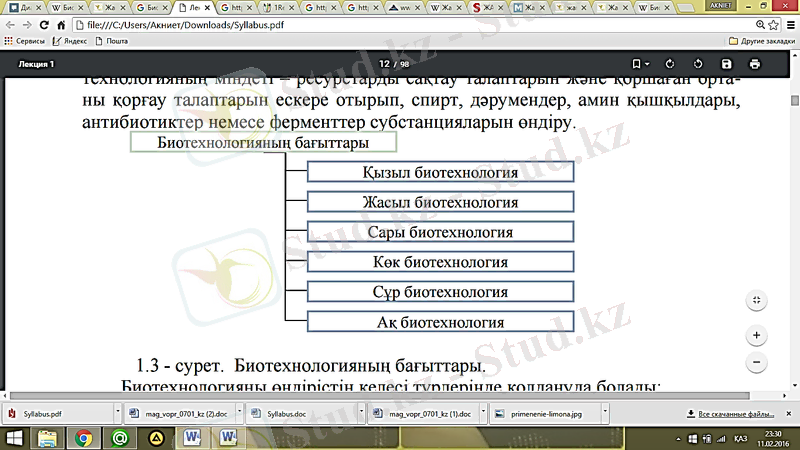Click the Лекция 1 document title
The width and height of the screenshot is (800, 450).
point(36,64)
